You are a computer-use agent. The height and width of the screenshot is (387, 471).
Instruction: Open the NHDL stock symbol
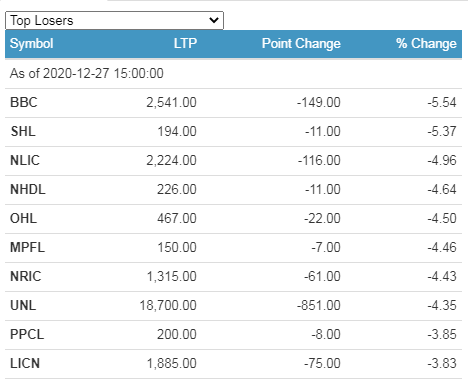point(28,189)
